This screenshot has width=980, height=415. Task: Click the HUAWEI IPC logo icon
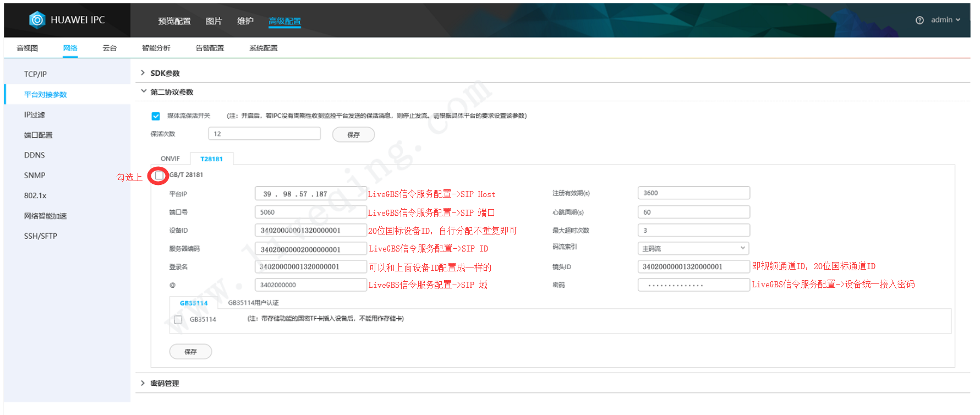(x=37, y=20)
